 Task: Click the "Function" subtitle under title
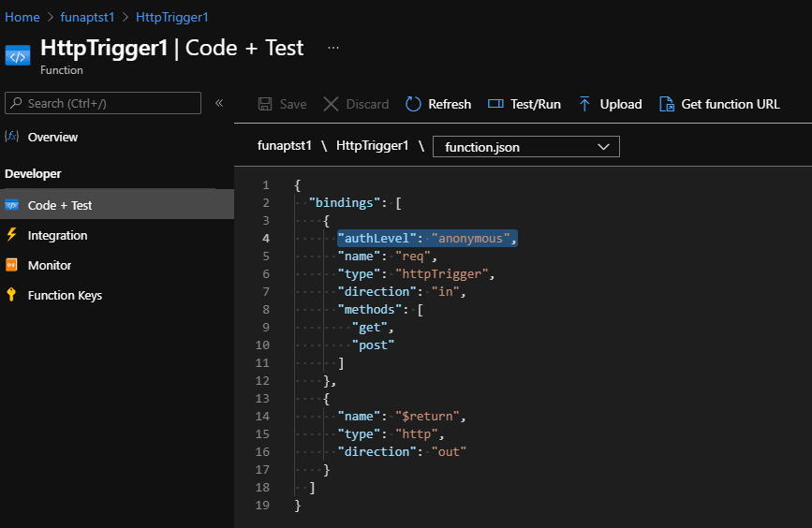click(x=62, y=70)
